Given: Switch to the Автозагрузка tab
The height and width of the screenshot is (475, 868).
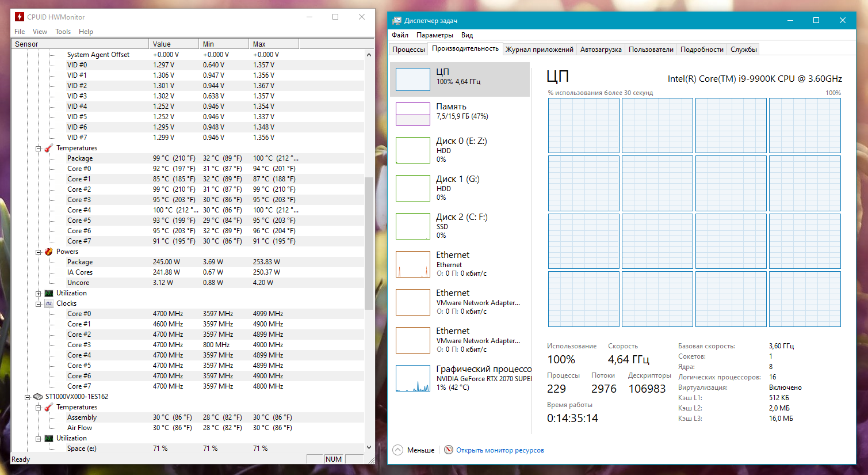Looking at the screenshot, I should point(601,50).
